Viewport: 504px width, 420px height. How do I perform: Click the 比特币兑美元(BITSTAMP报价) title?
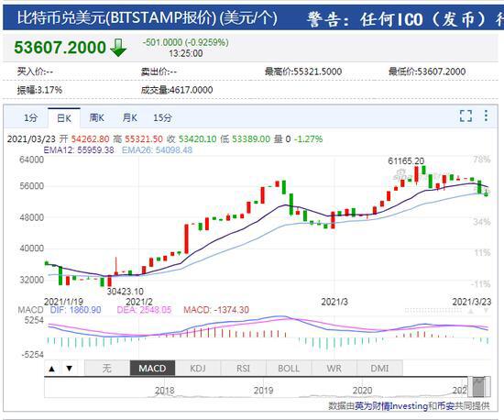pyautogui.click(x=117, y=17)
